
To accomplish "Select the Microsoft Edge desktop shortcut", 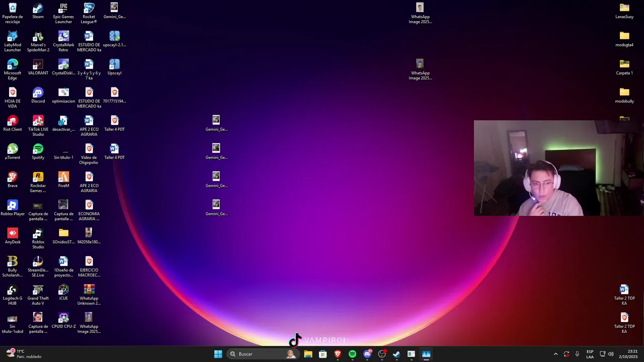I will [13, 70].
